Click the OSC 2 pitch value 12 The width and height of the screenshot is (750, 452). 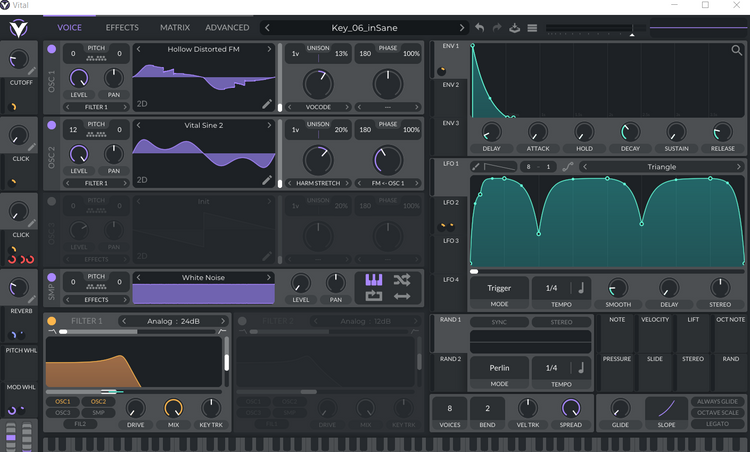73,130
